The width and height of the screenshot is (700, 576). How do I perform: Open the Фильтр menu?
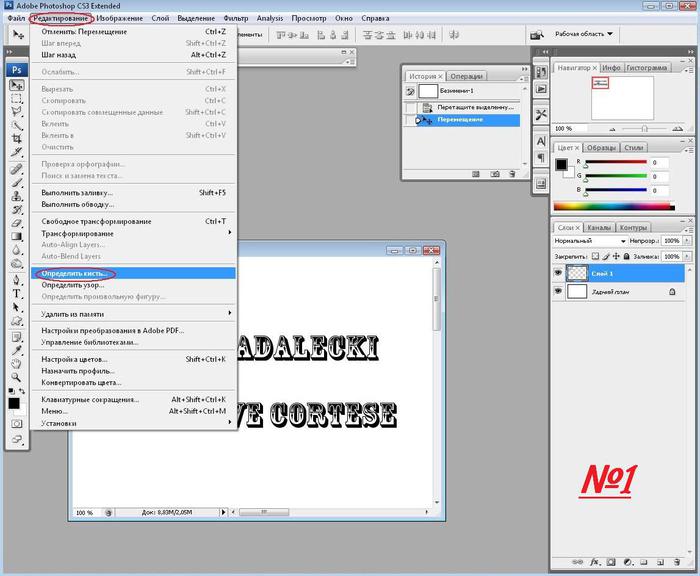point(236,18)
